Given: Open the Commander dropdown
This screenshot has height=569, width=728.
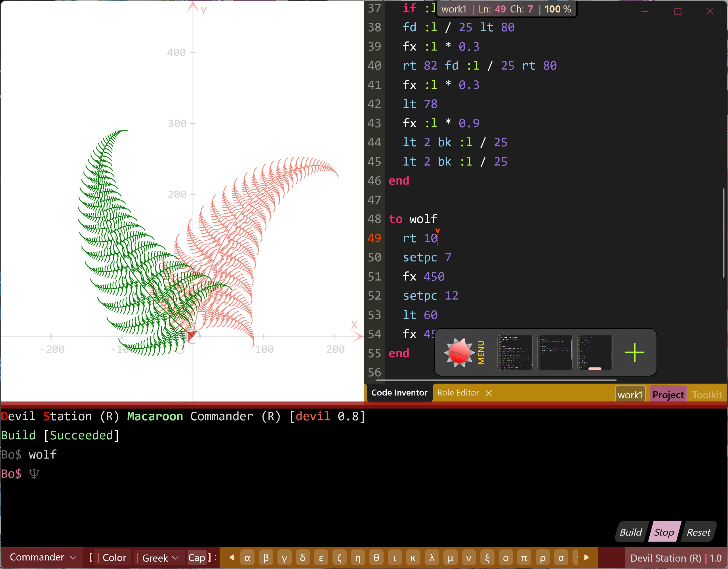Looking at the screenshot, I should click(x=43, y=557).
